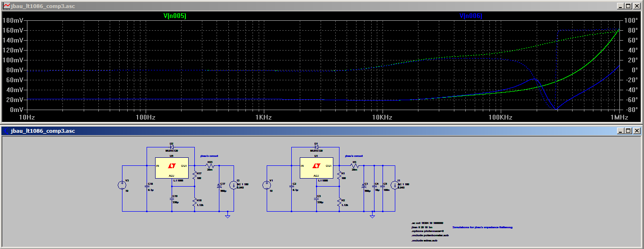Viewport: 644px width, 249px height.
Task: Select the R18 1.12k resistor
Action: [195, 203]
